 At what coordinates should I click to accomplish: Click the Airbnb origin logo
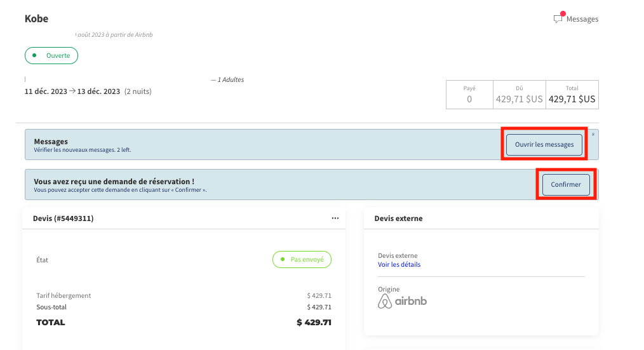pos(403,301)
